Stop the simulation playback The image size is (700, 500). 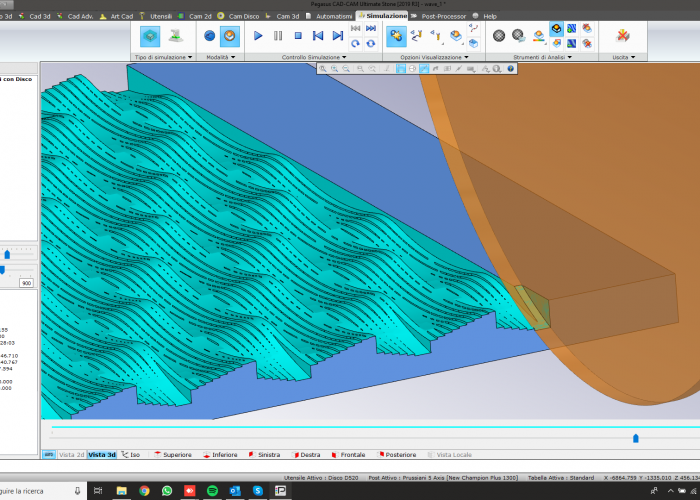coord(298,36)
